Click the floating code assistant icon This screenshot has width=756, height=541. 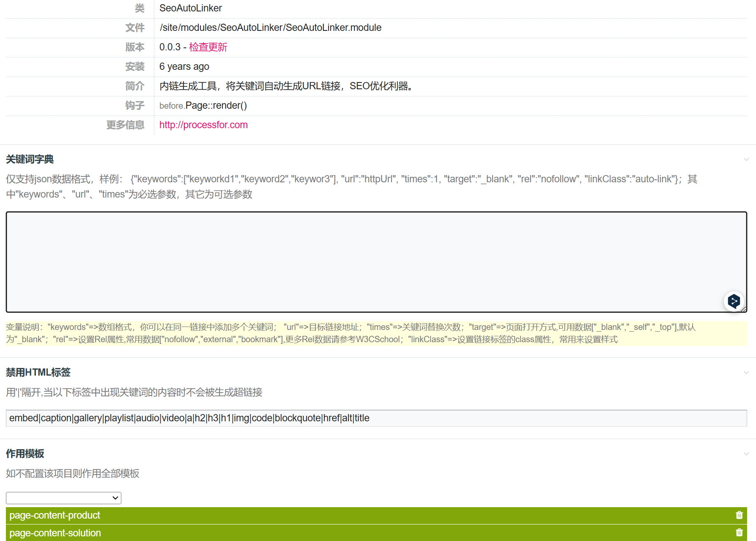coord(734,301)
